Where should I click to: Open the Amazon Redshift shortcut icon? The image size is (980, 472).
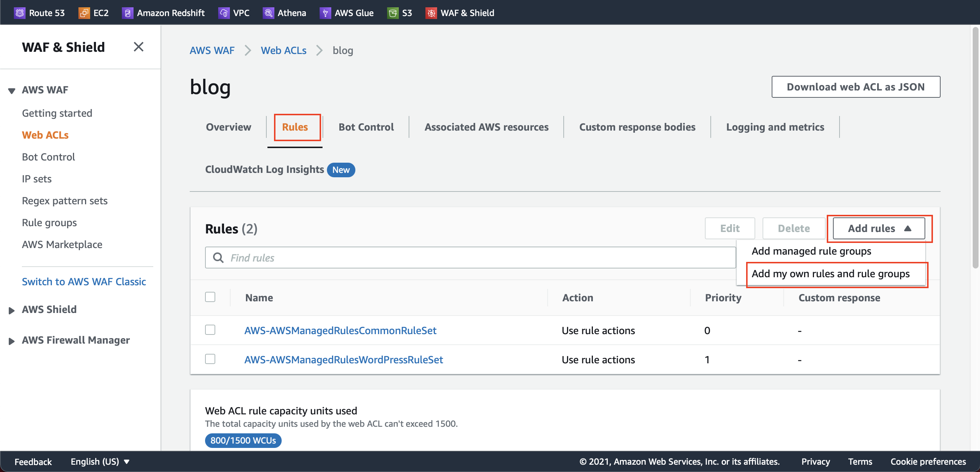[127, 13]
